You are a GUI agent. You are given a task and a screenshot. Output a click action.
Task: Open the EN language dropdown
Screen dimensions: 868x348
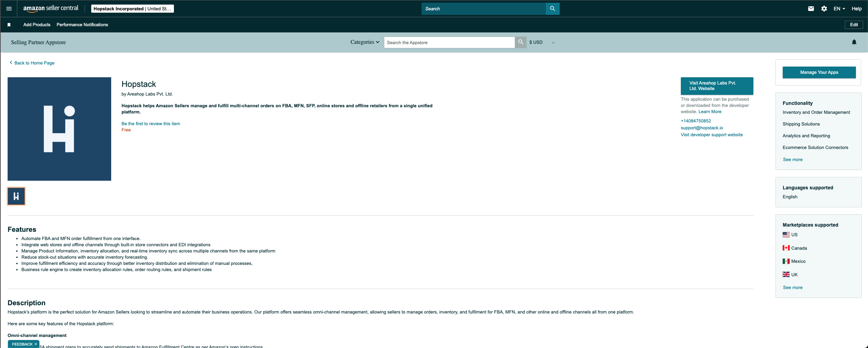coord(839,9)
